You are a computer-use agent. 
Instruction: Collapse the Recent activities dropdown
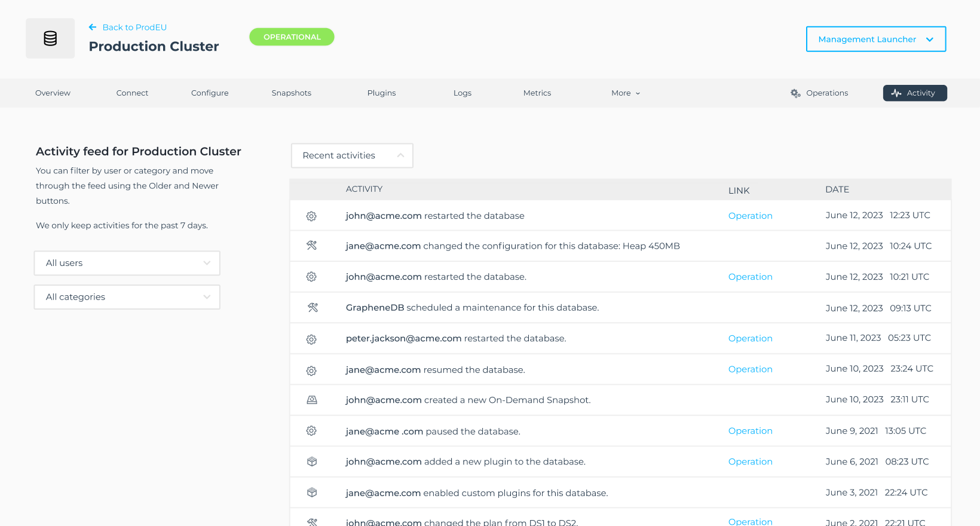(x=352, y=155)
